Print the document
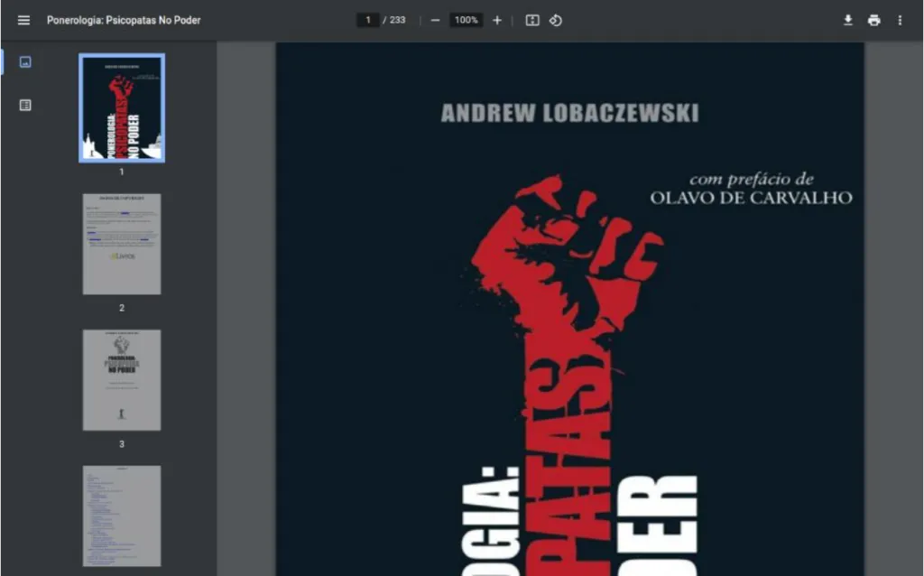The image size is (924, 576). point(873,20)
